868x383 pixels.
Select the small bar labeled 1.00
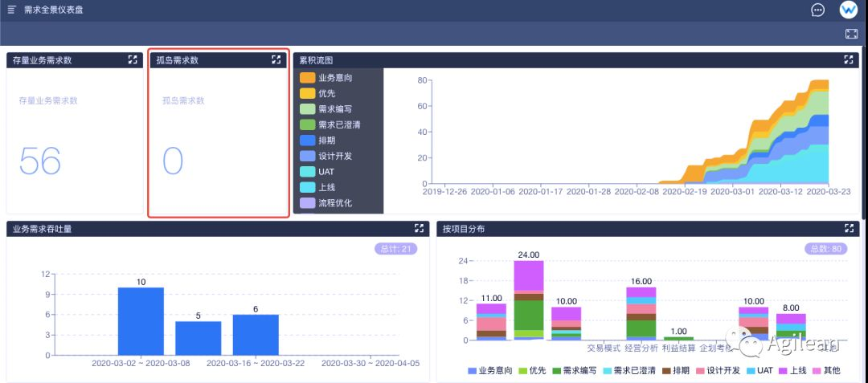click(678, 338)
